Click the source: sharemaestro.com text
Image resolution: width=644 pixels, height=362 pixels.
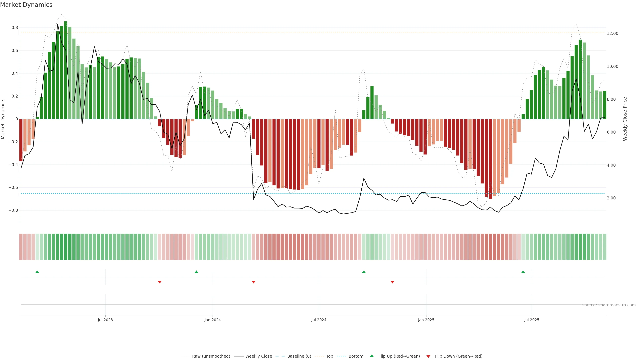click(x=609, y=305)
